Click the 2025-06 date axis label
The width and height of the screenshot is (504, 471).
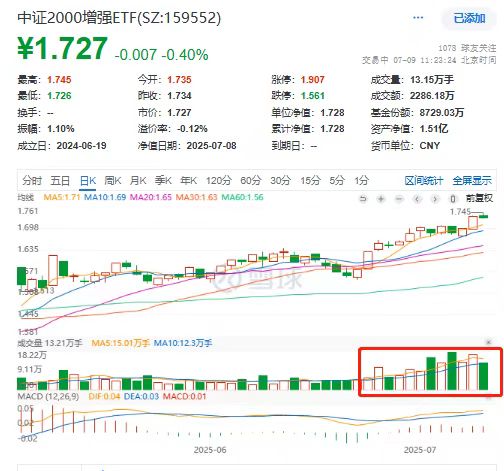pyautogui.click(x=210, y=450)
